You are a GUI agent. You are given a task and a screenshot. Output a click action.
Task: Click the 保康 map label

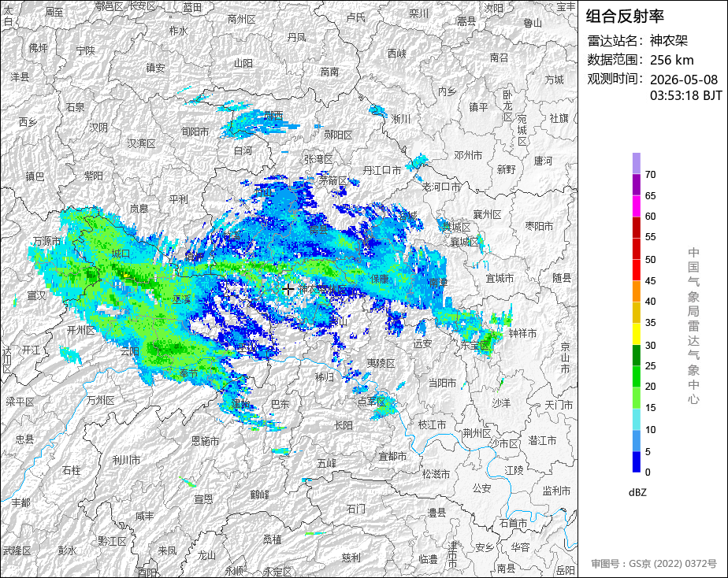click(x=379, y=279)
